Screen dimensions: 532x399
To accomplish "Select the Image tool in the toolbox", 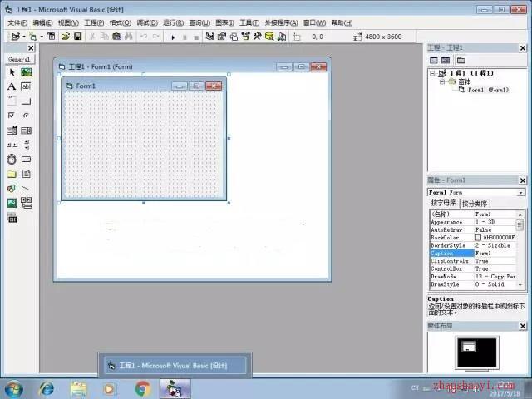I will coord(12,203).
